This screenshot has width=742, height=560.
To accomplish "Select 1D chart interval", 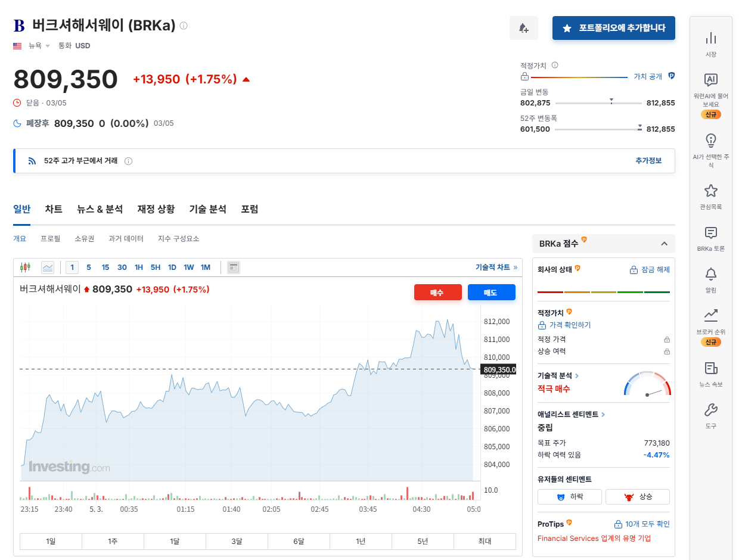I will coord(172,267).
